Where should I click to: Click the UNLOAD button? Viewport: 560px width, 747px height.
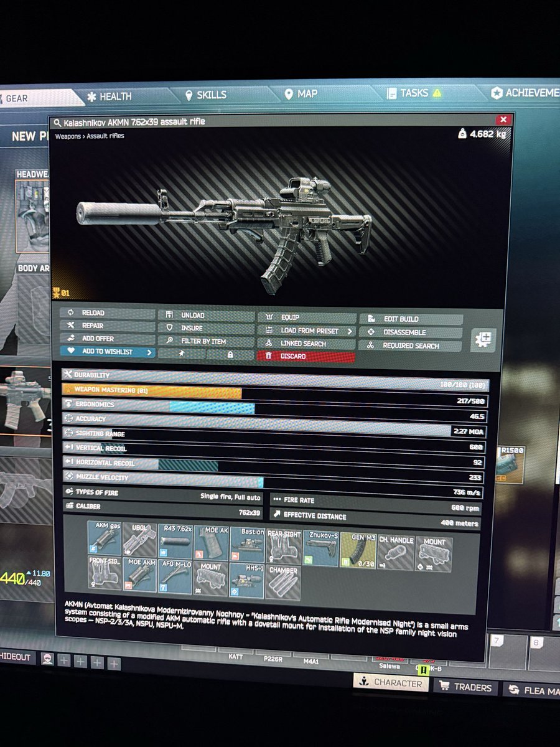pyautogui.click(x=206, y=315)
